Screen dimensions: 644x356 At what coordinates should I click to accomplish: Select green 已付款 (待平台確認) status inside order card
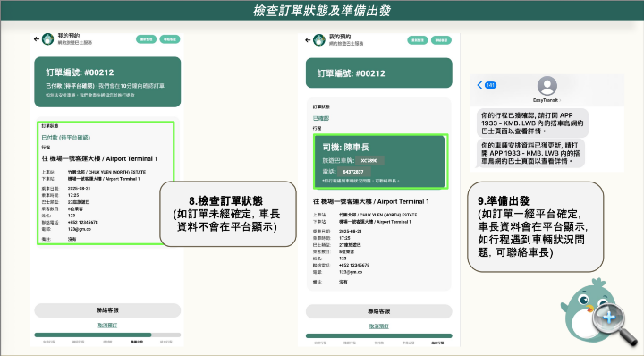[x=65, y=138]
